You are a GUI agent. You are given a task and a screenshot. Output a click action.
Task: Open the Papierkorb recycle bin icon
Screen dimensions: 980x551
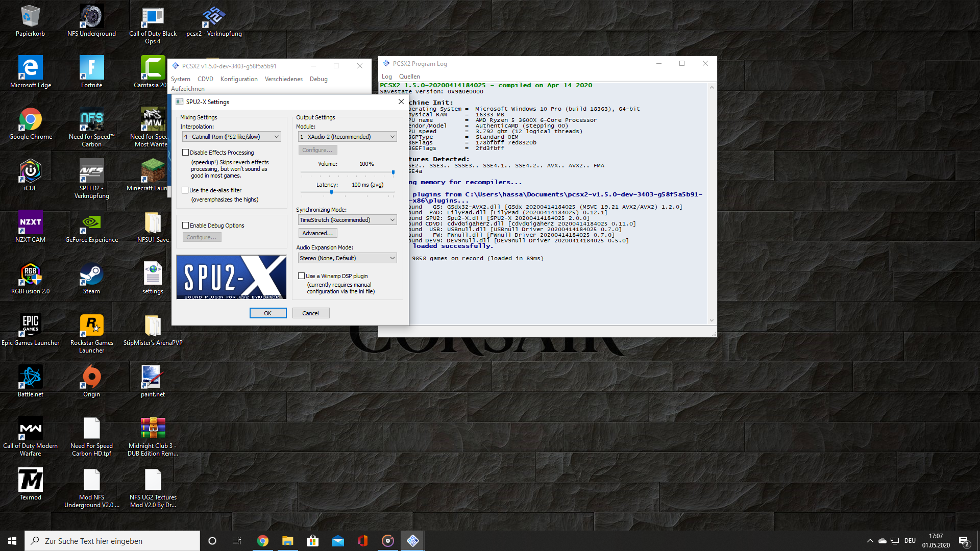click(x=30, y=20)
